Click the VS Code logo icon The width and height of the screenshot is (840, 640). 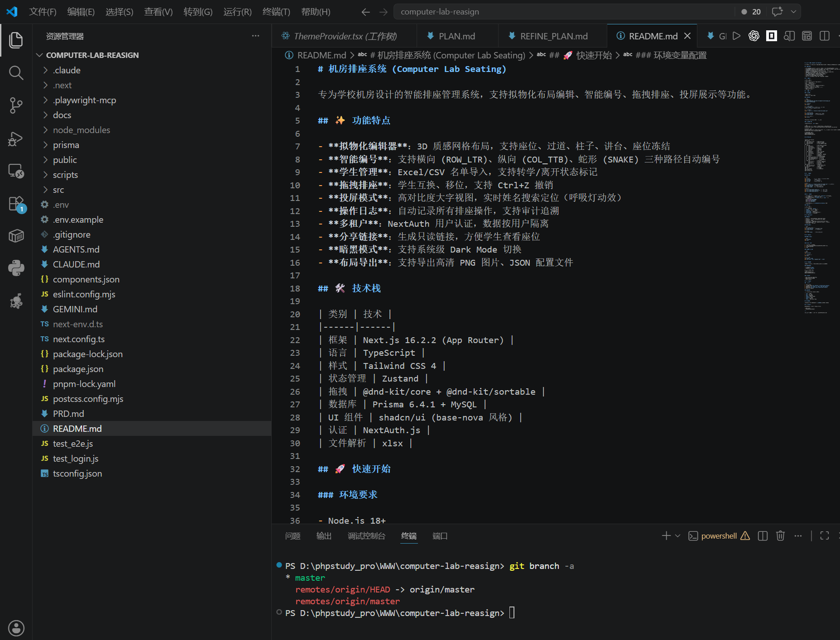[12, 12]
